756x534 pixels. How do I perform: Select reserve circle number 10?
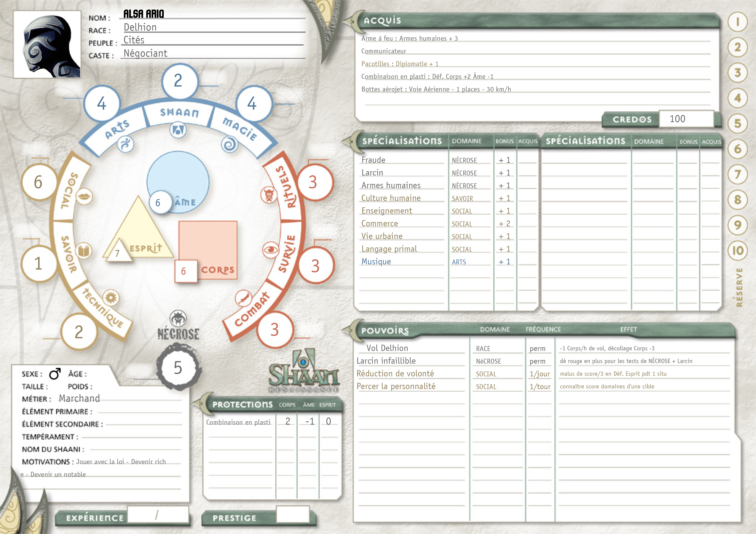(737, 250)
